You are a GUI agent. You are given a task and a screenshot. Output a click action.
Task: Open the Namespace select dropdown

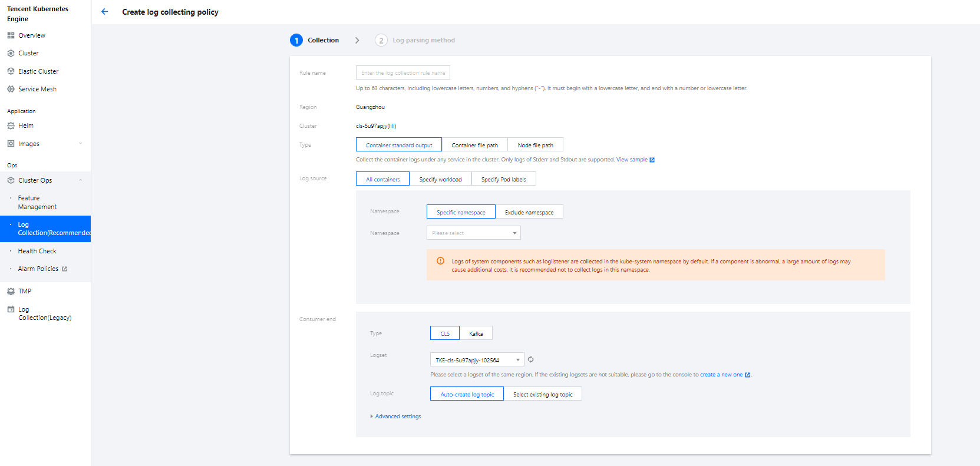coord(473,233)
